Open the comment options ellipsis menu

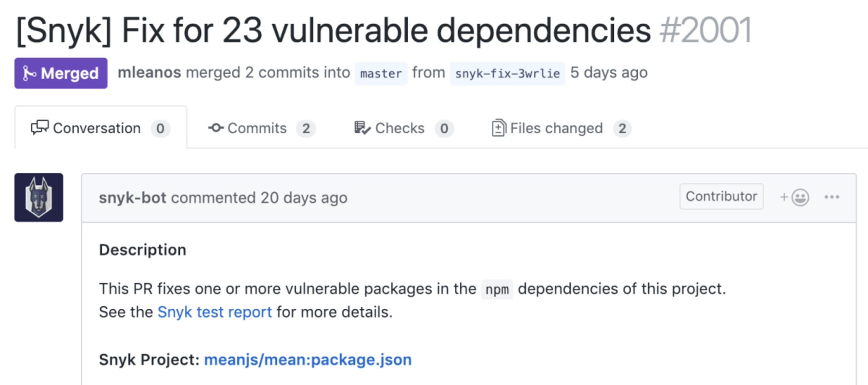coord(832,197)
